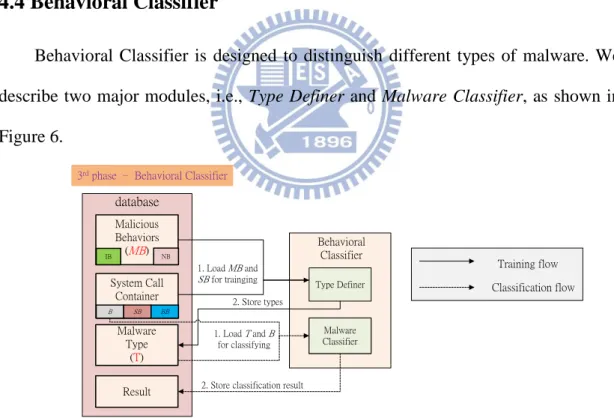This screenshot has width=614, height=418.
Task: Click the 'Malicious Behaviors (MB)' box
Action: click(137, 239)
